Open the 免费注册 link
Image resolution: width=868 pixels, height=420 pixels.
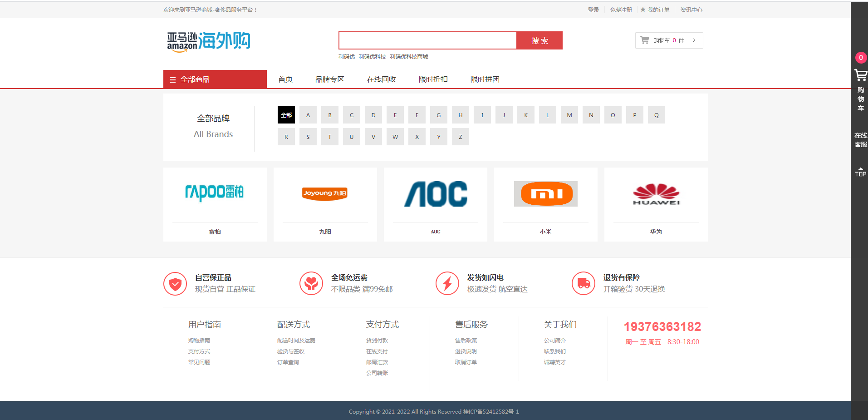(x=621, y=10)
